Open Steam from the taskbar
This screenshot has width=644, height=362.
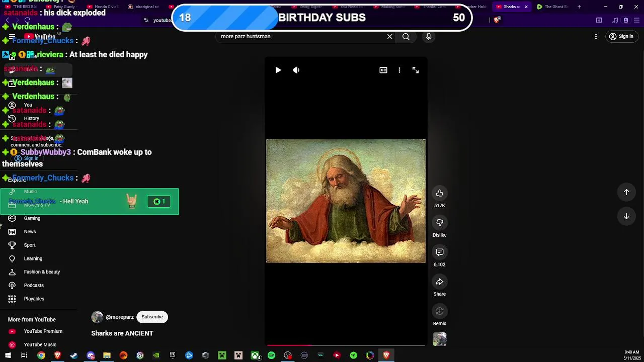coord(74,355)
